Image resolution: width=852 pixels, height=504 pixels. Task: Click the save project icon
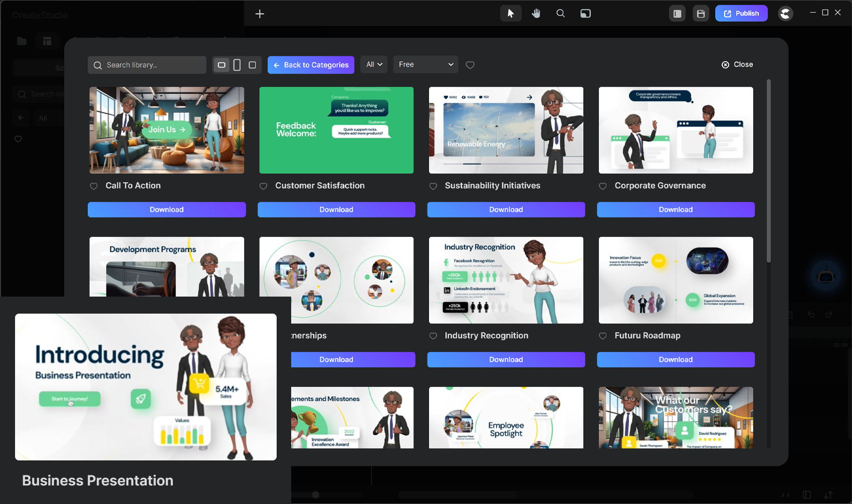(701, 14)
